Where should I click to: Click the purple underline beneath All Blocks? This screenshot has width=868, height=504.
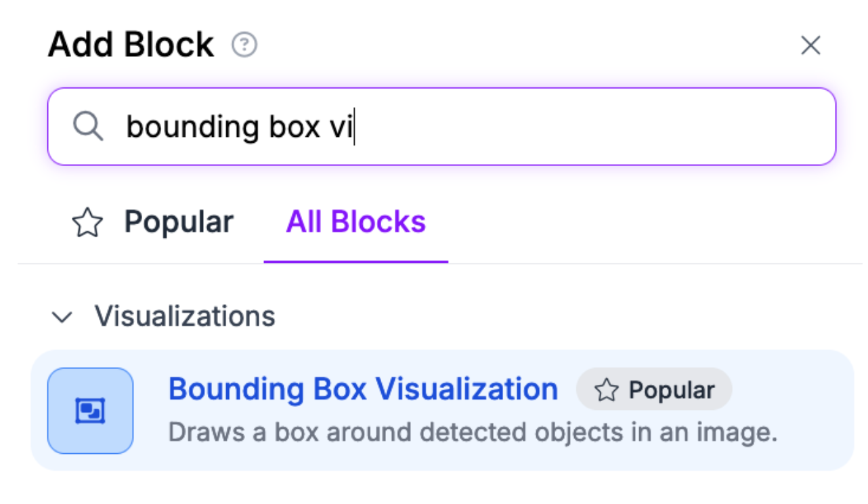pyautogui.click(x=355, y=261)
